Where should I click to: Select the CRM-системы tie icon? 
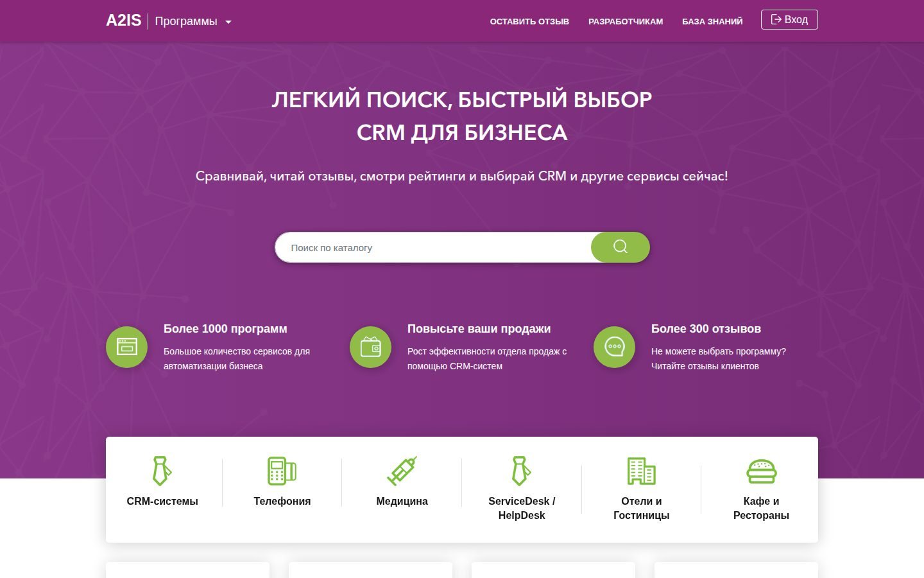(162, 471)
